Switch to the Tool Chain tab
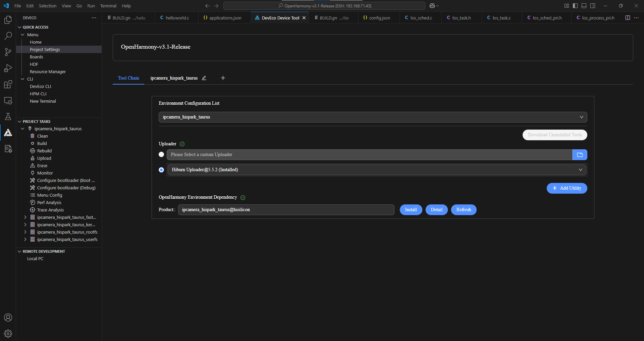 (x=128, y=78)
